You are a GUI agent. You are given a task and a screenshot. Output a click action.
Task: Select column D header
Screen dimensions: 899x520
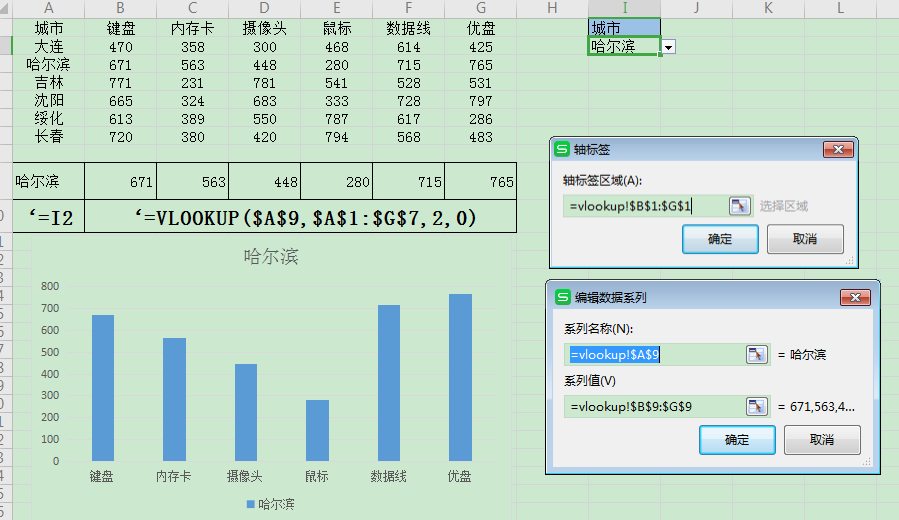coord(264,8)
